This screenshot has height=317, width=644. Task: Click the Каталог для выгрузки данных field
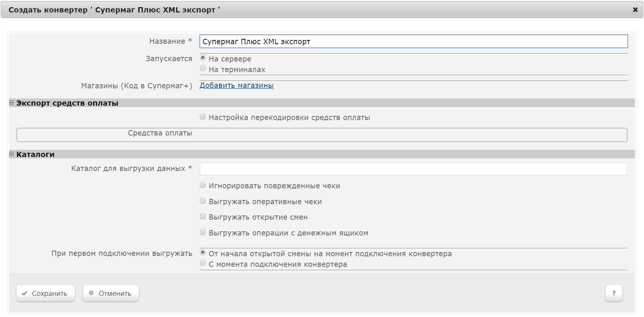(x=413, y=169)
